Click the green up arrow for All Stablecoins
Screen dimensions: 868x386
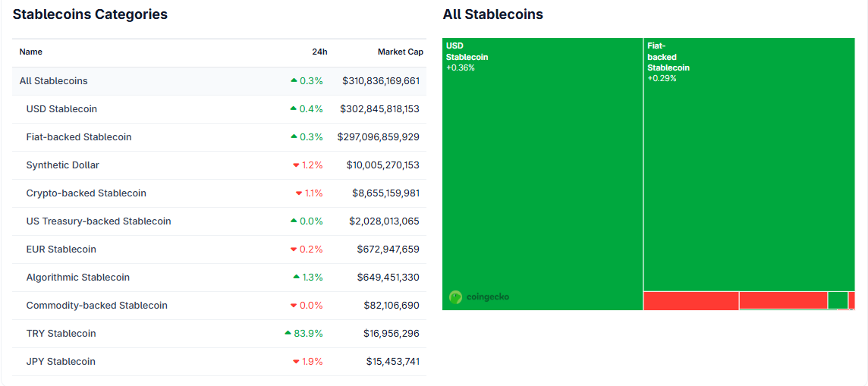click(294, 80)
